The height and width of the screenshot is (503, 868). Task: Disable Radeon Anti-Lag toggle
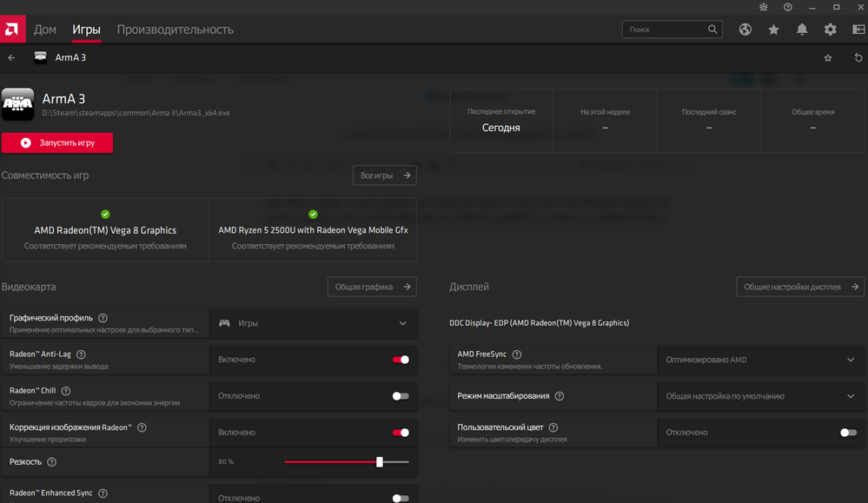401,360
